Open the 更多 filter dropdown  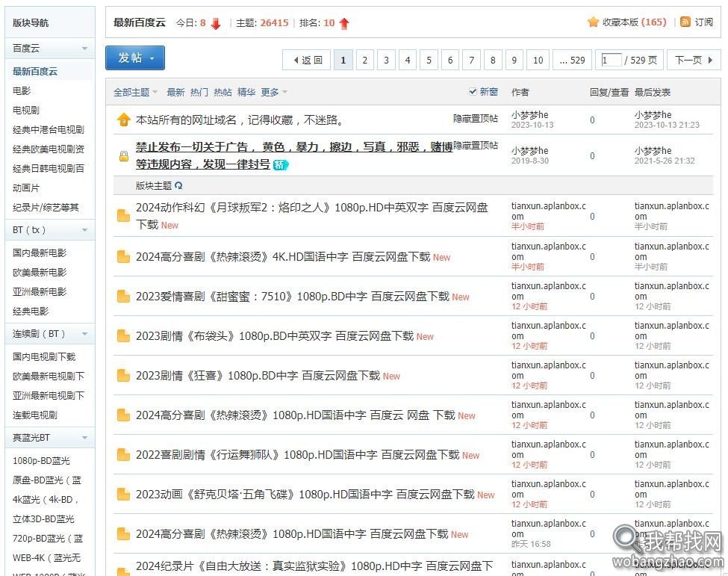(x=274, y=92)
